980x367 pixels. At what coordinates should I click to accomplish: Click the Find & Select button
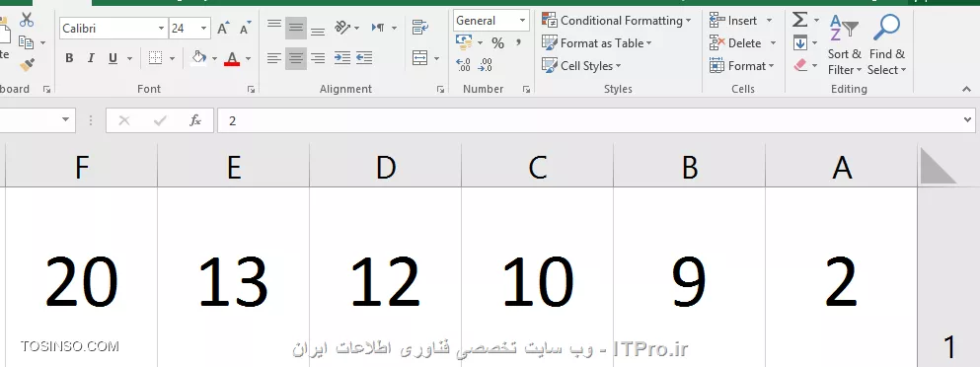pos(887,44)
